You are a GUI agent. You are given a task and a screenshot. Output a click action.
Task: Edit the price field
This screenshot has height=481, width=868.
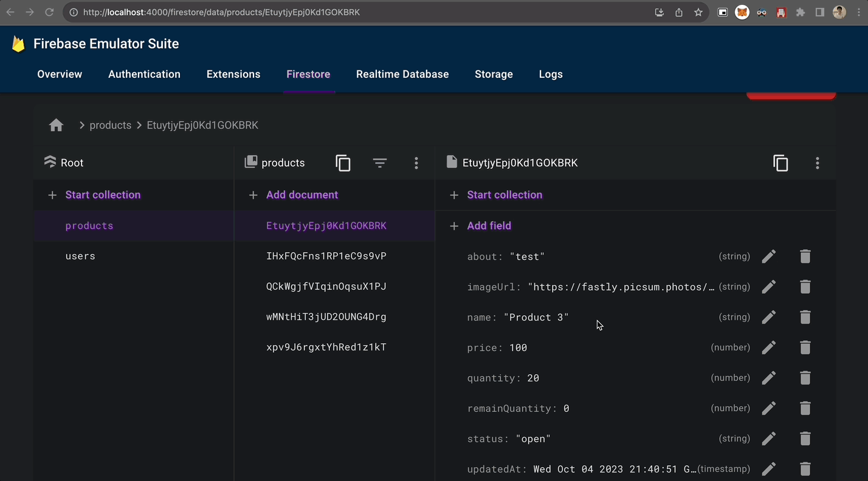(x=769, y=347)
